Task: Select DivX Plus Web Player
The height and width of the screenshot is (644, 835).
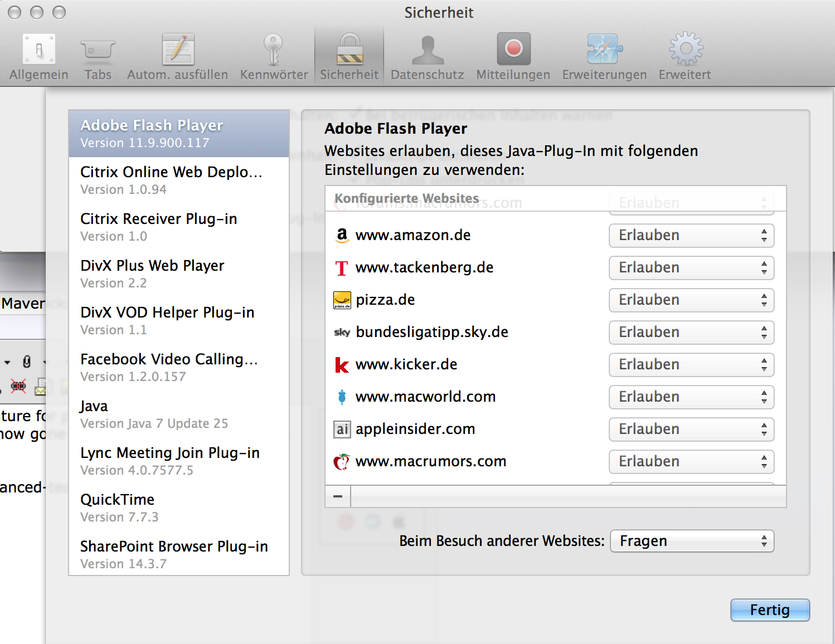Action: tap(179, 274)
